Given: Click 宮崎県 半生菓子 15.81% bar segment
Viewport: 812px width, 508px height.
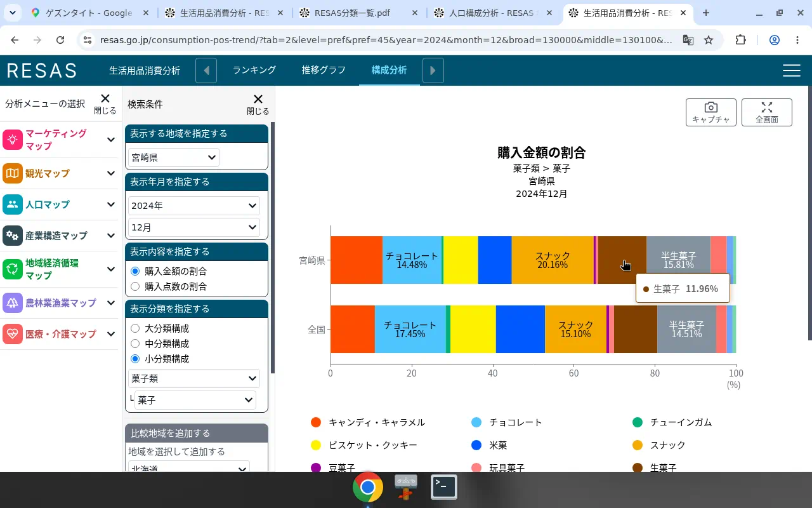Looking at the screenshot, I should [678, 260].
